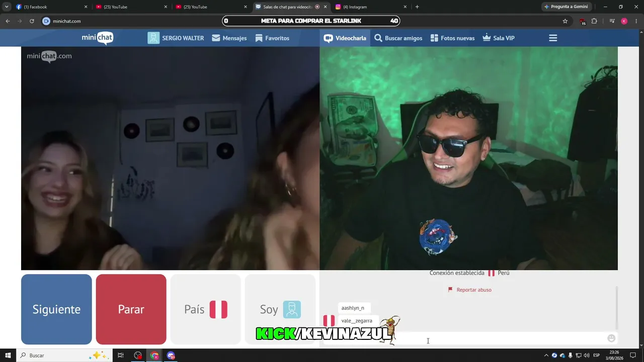
Task: Click the microphone tray icon
Action: pos(571,355)
